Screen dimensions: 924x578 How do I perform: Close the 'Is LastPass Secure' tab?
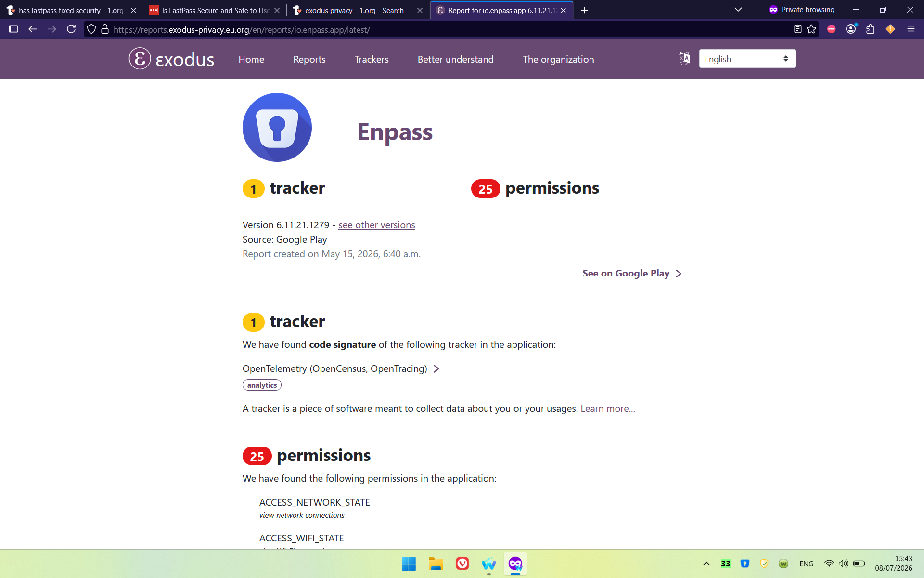(x=277, y=10)
